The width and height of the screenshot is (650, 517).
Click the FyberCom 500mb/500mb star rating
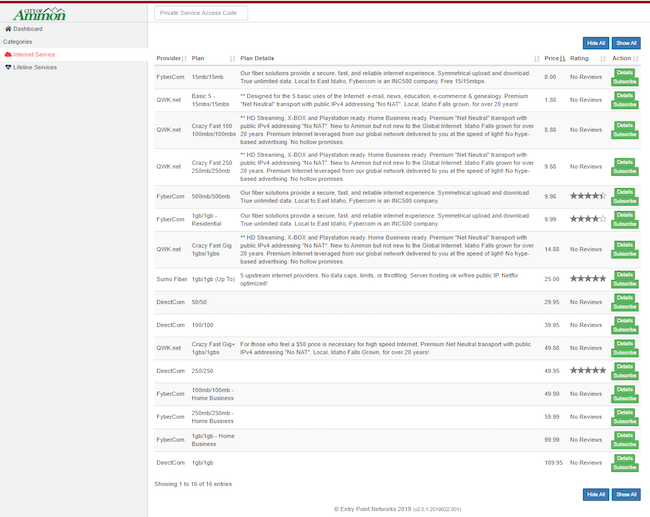pos(588,196)
